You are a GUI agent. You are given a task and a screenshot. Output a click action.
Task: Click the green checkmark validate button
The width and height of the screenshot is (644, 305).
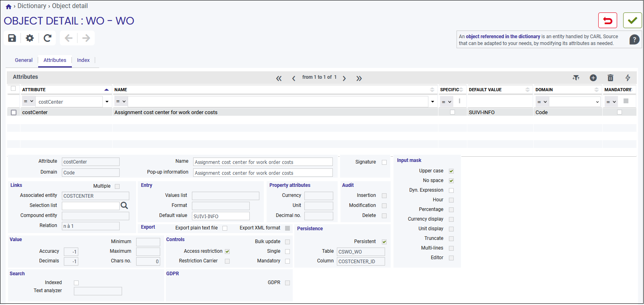[632, 20]
